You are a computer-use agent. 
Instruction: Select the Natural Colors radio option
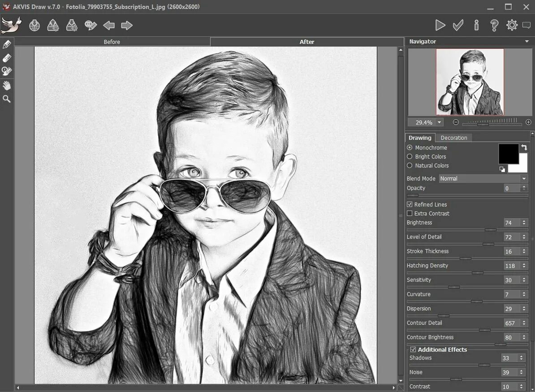tap(410, 166)
